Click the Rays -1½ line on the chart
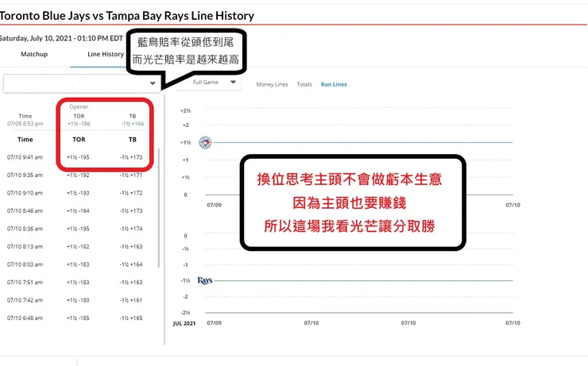Screen dimensions: 588x366 pos(362,280)
